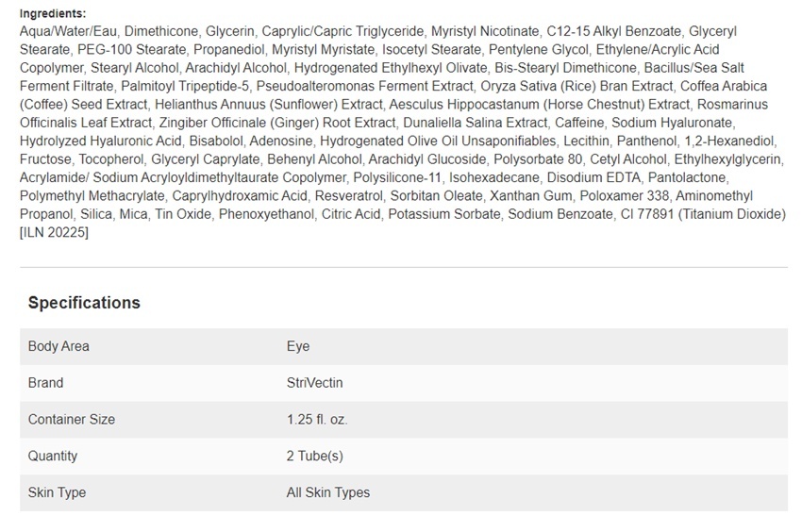Click the 1.25 fl. oz. value

click(x=317, y=420)
